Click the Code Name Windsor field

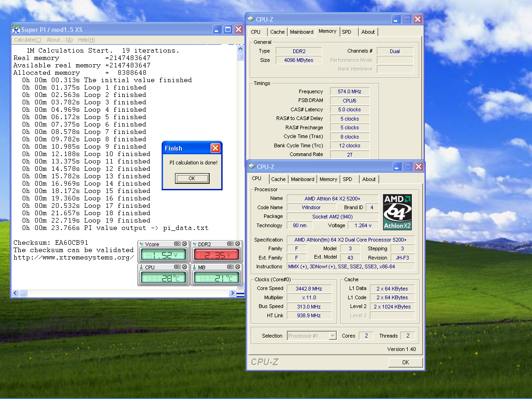(311, 207)
